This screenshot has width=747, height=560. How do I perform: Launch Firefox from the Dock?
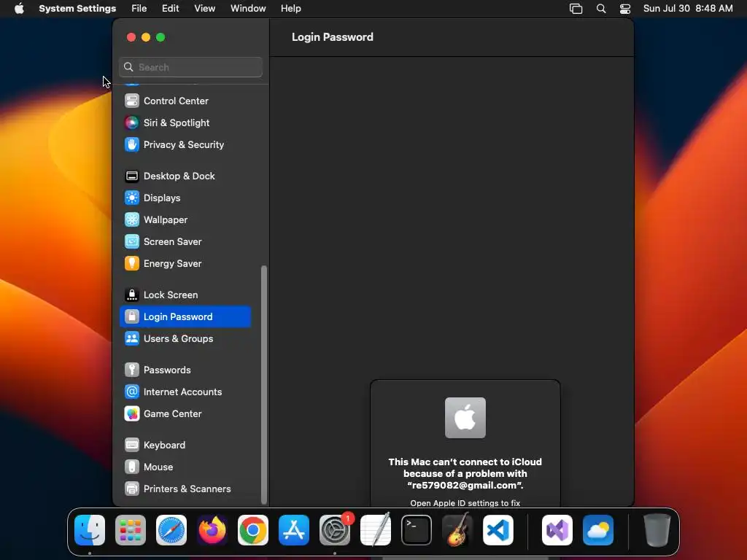tap(212, 530)
